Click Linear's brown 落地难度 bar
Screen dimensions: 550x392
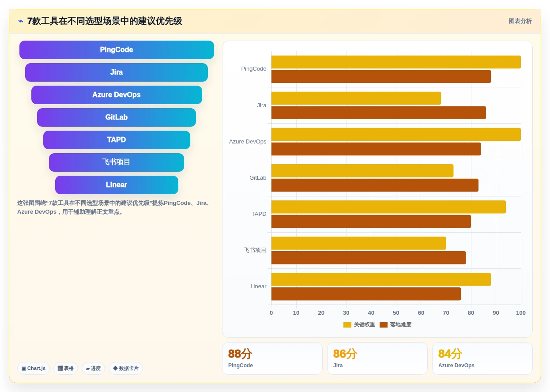tap(366, 294)
